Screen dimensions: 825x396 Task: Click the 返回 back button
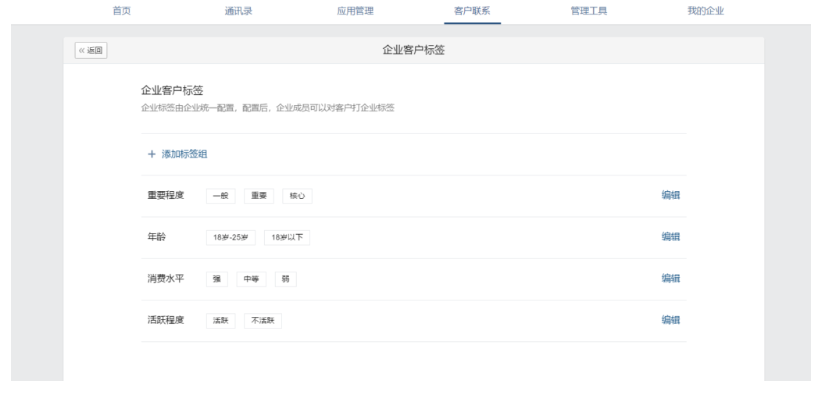pyautogui.click(x=91, y=50)
